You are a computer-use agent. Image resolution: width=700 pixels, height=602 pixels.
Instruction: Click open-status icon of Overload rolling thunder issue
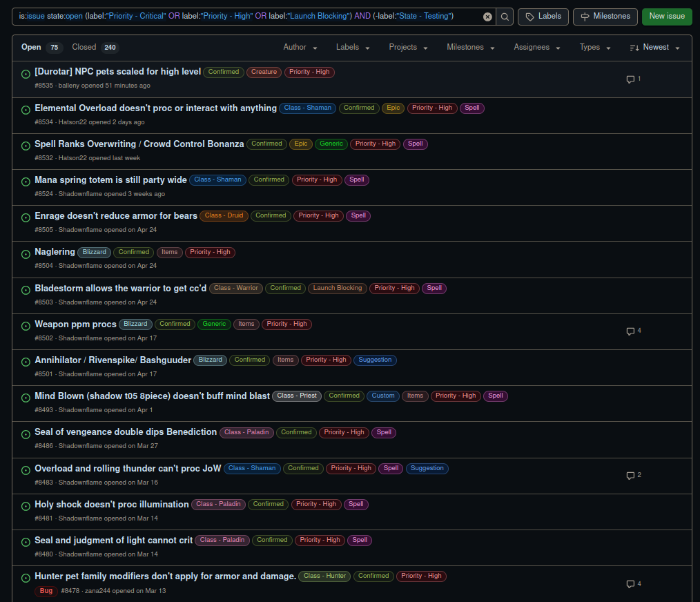(x=26, y=470)
